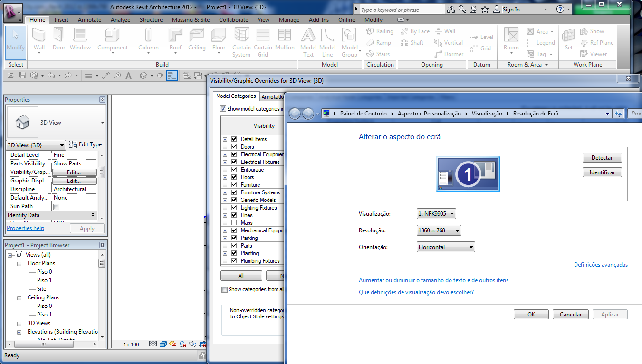Check Show categories from all disciplines
Viewport: 642px width, 364px height.
tap(224, 289)
